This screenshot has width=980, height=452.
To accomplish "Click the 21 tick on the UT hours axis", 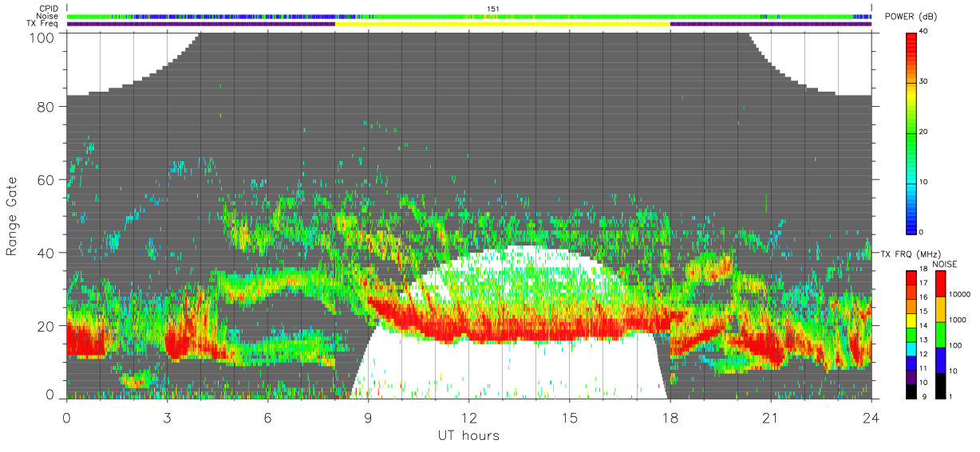I will pos(771,417).
